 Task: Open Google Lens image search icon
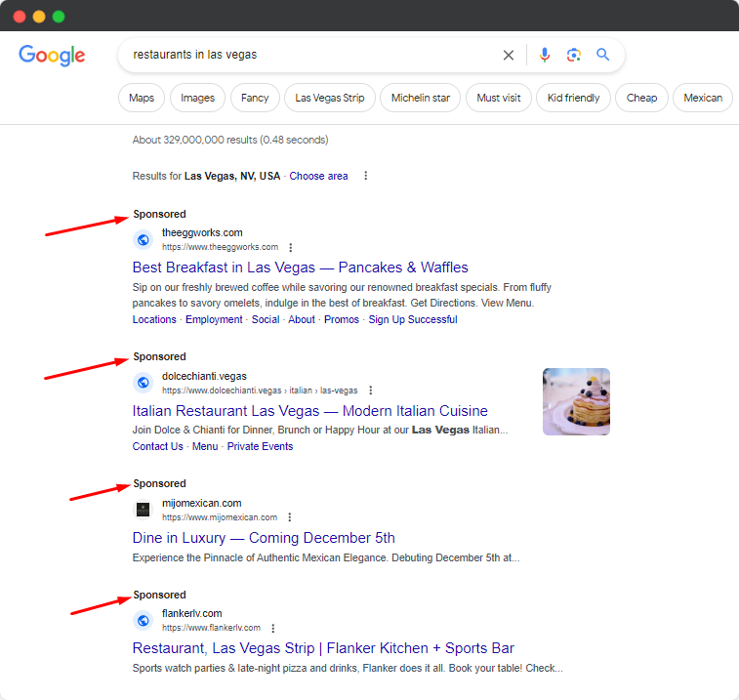574,55
